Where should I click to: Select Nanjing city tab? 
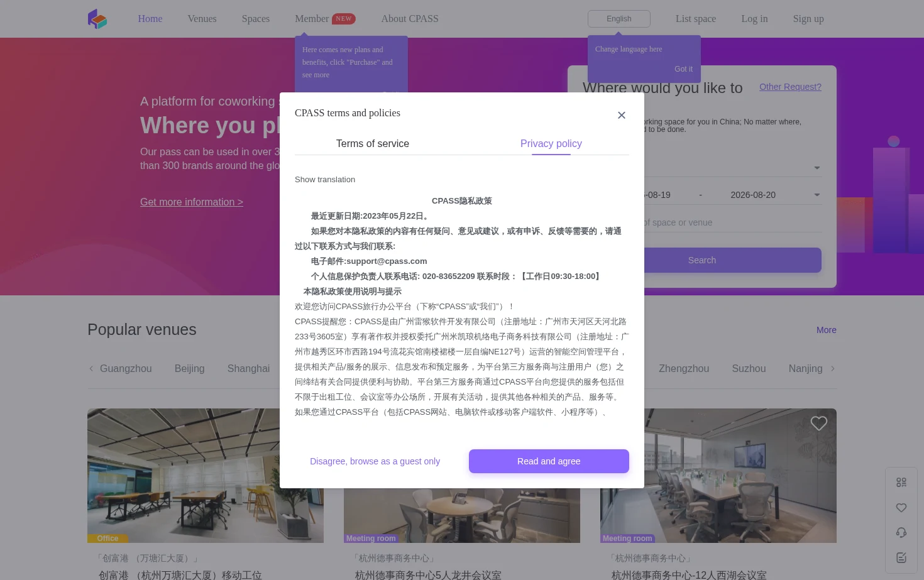[806, 369]
